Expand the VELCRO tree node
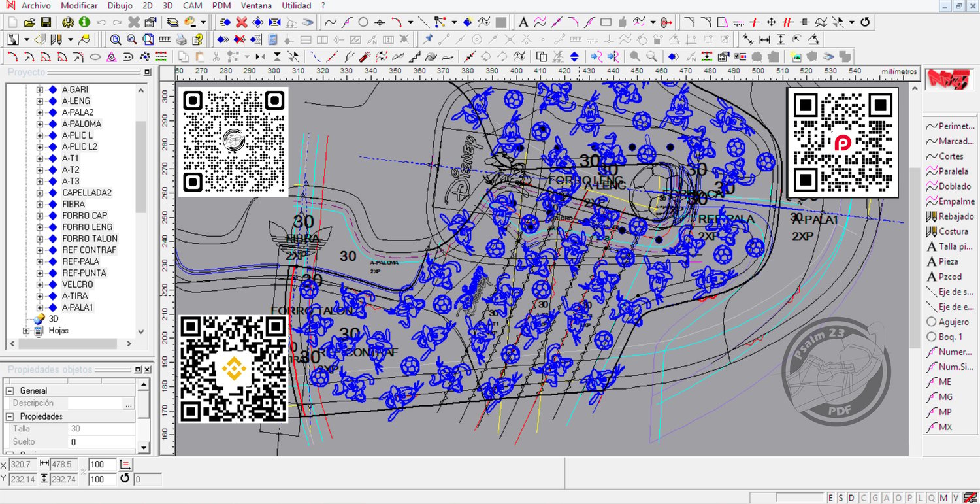The height and width of the screenshot is (504, 980). tap(40, 285)
